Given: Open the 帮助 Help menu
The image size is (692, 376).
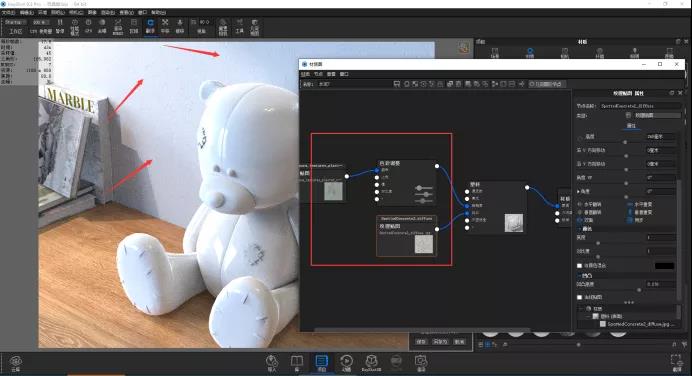Looking at the screenshot, I should (x=159, y=12).
